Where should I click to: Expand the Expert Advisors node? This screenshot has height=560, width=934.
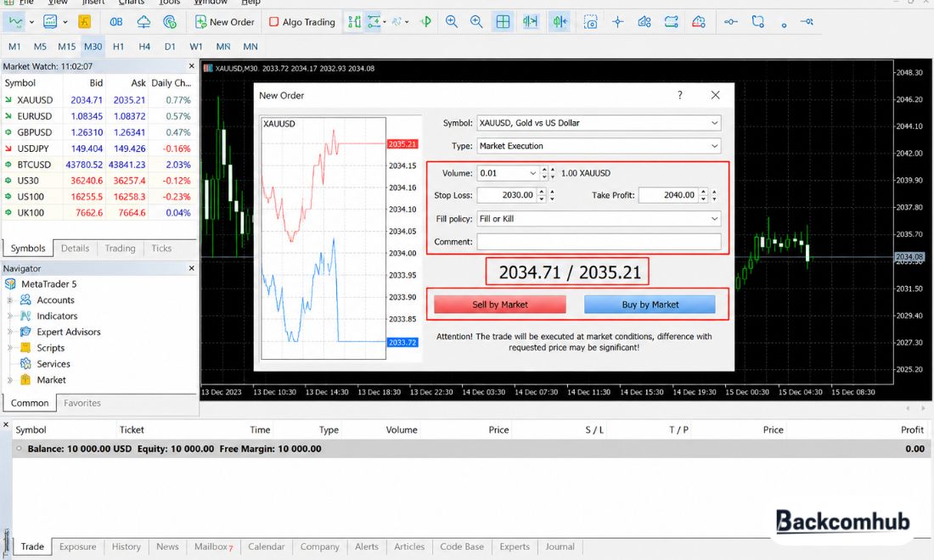coord(9,332)
